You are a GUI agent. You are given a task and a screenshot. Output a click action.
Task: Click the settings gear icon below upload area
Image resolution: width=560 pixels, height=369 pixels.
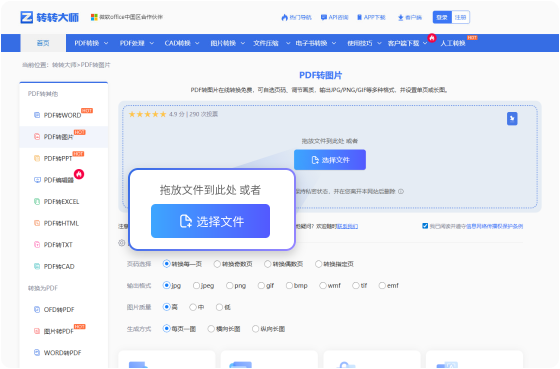coord(122,243)
